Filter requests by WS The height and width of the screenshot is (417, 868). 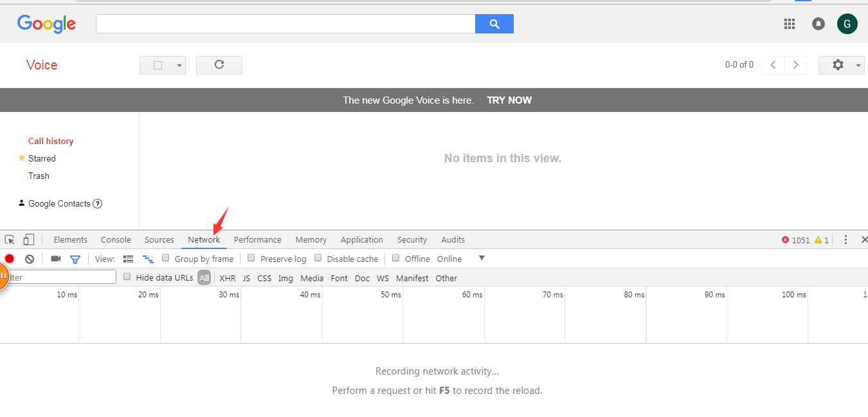click(x=383, y=278)
